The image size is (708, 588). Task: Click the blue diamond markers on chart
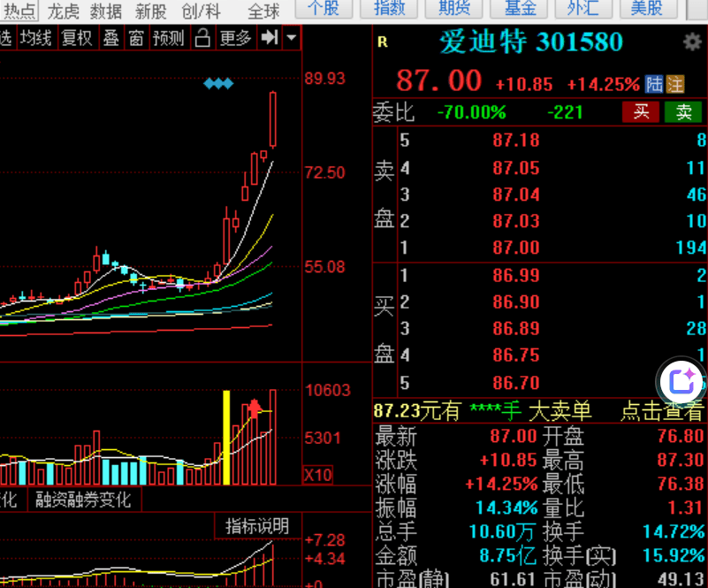[218, 84]
